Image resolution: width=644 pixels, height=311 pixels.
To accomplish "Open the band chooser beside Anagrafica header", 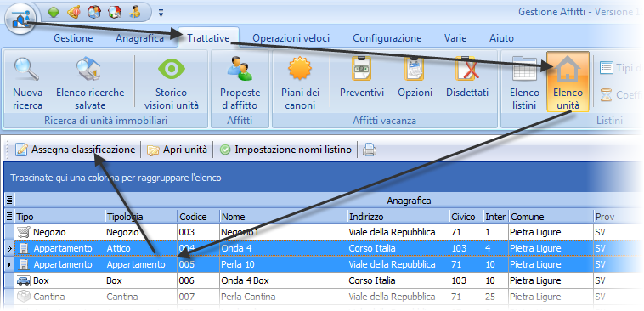I will point(9,200).
